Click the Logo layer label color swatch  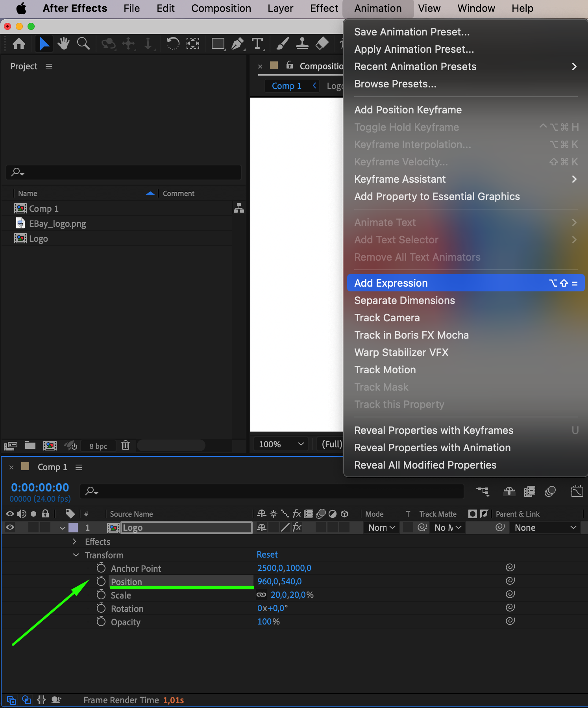[73, 528]
